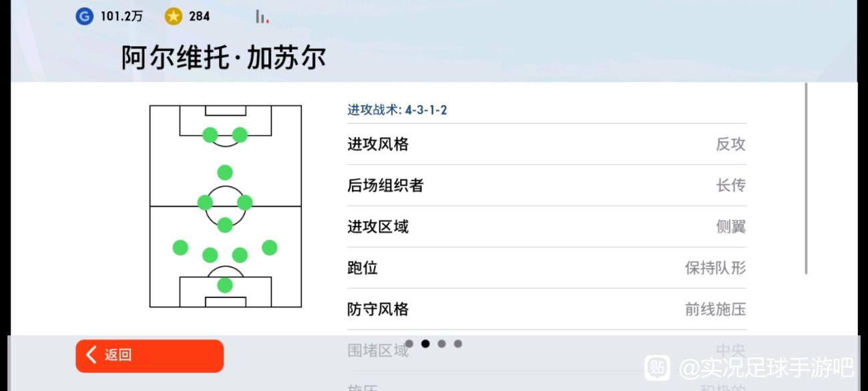Open the 后场组织者 row showing 长传
The width and height of the screenshot is (868, 391).
(x=547, y=186)
